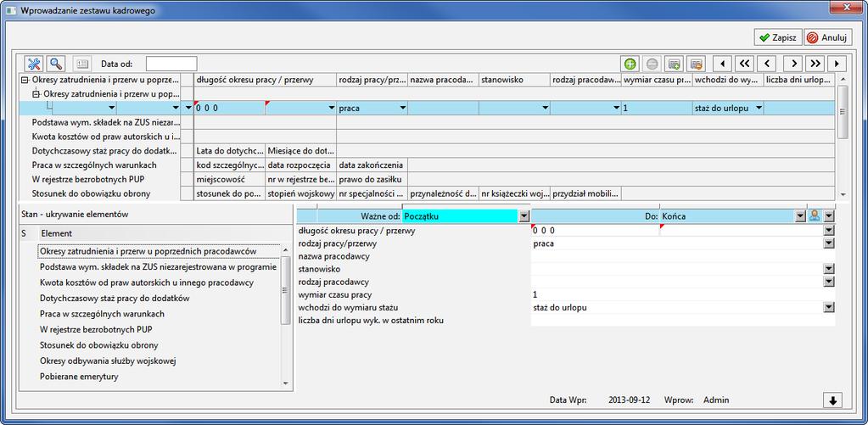
Task: Click liczba dni urlopu wyk. value field
Action: [x=682, y=320]
